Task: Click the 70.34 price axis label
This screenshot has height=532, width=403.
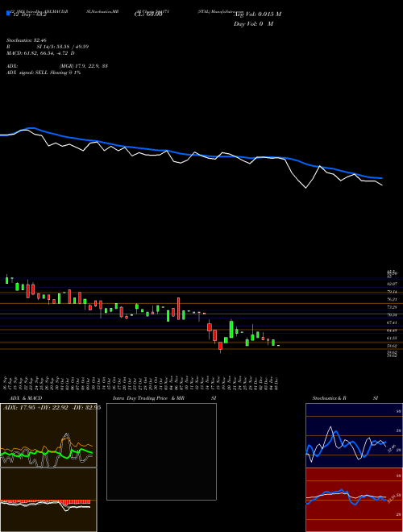Action: [393, 315]
